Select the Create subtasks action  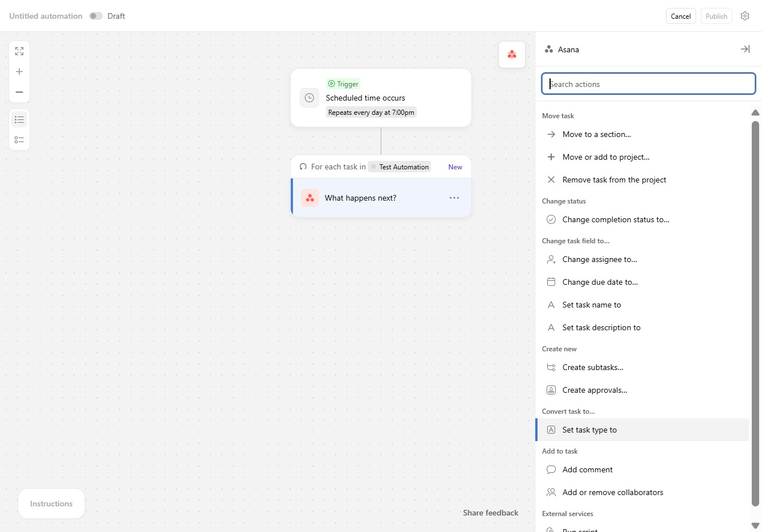643,367
